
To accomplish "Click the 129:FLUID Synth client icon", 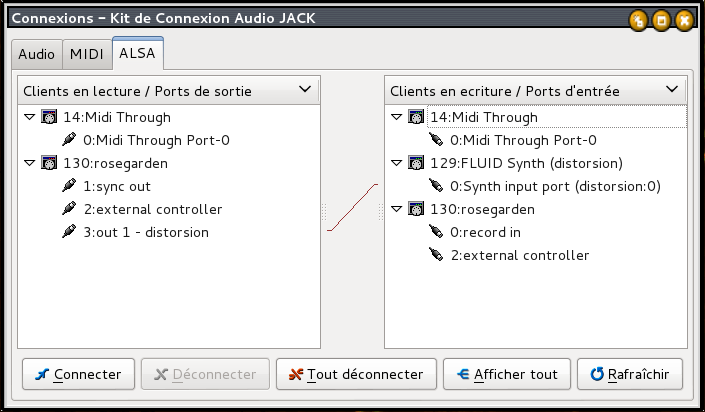I will (415, 164).
